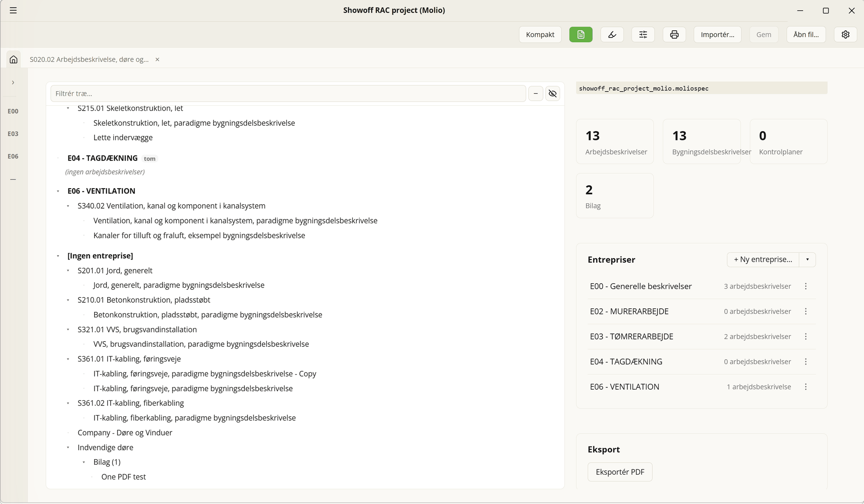
Task: Open options menu for E06 - VENTILATION
Action: click(x=806, y=387)
